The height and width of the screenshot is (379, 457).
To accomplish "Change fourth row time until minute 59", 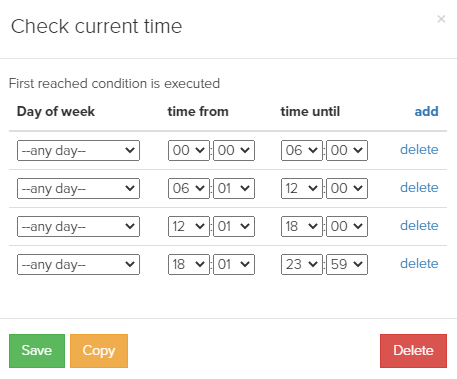I will tap(347, 264).
